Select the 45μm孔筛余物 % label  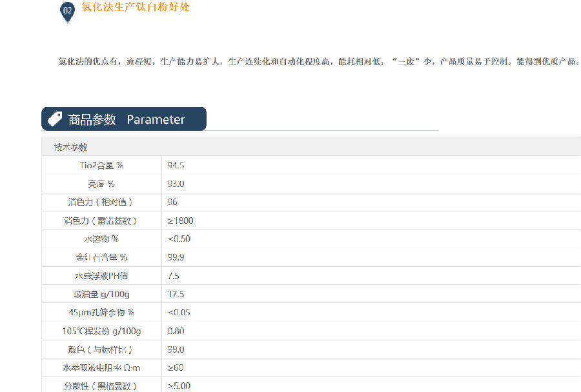click(101, 313)
